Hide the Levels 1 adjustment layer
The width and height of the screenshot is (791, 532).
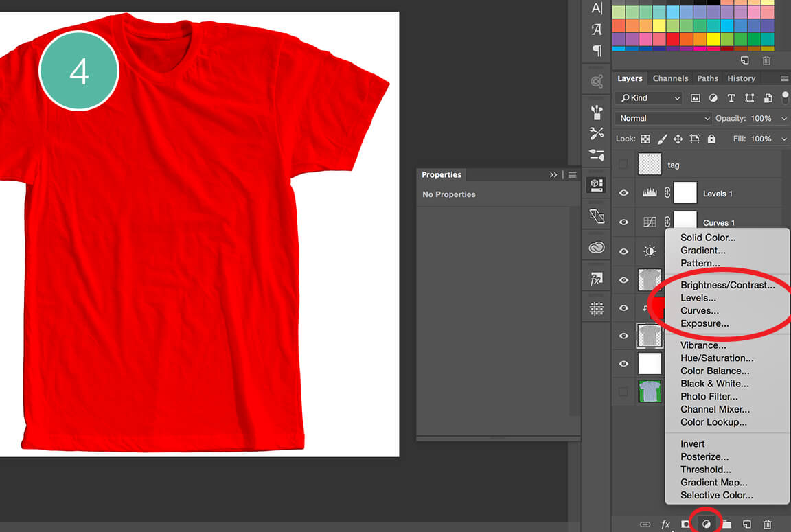coord(623,193)
